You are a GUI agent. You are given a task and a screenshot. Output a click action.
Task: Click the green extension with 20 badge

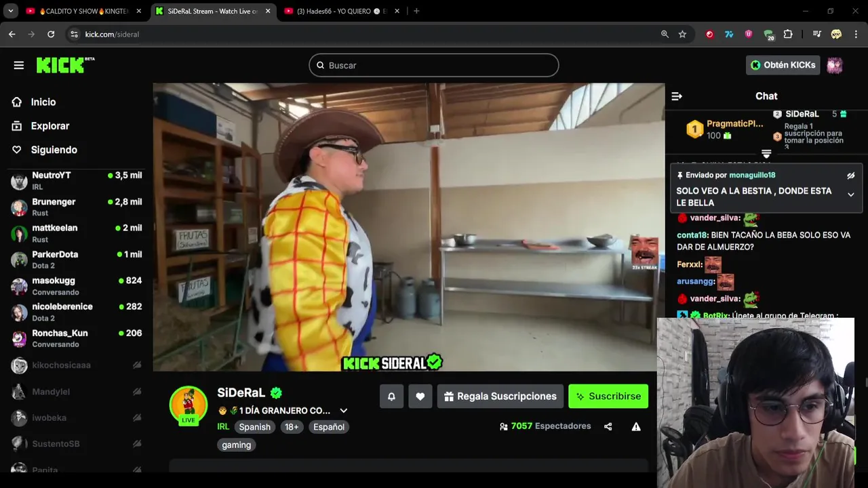point(768,35)
